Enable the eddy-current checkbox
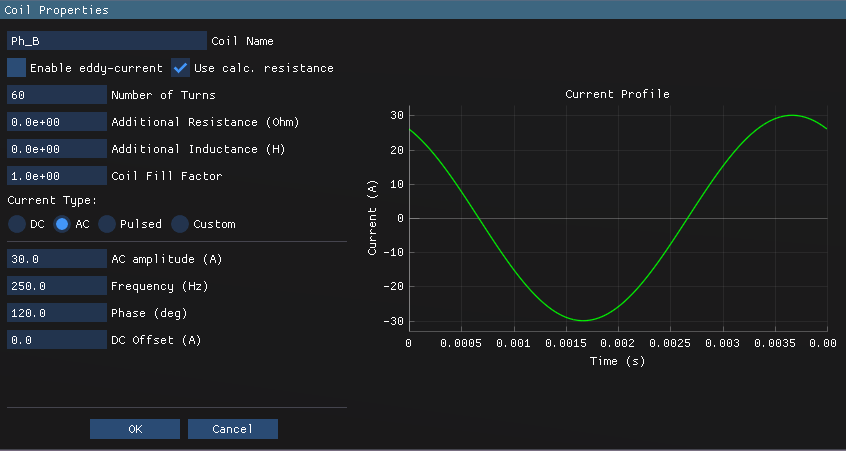The height and width of the screenshot is (451, 846). pos(17,68)
